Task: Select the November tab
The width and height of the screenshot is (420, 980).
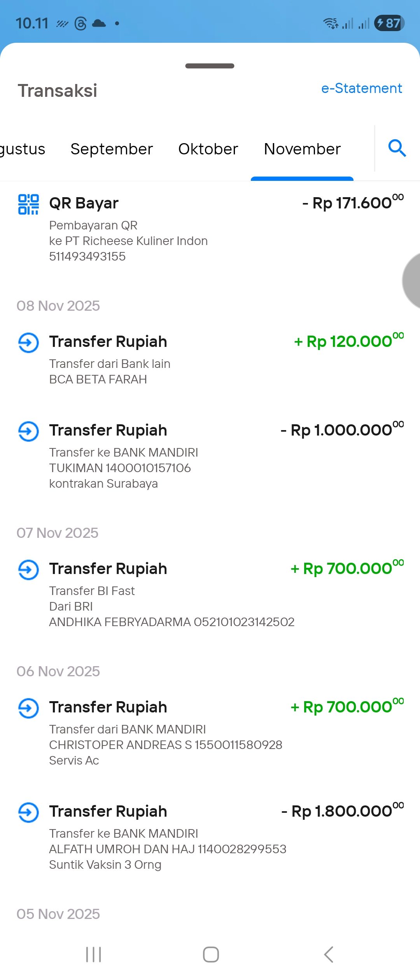Action: (302, 149)
